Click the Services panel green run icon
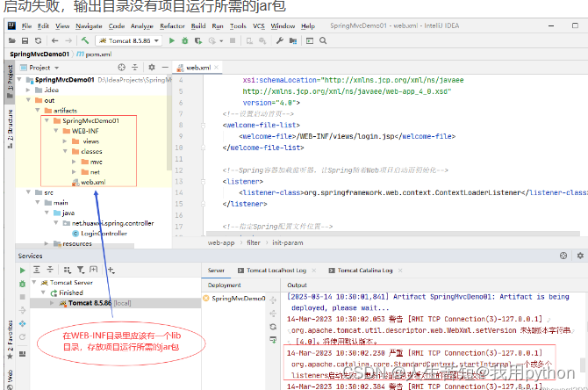588x390 pixels. pyautogui.click(x=23, y=271)
